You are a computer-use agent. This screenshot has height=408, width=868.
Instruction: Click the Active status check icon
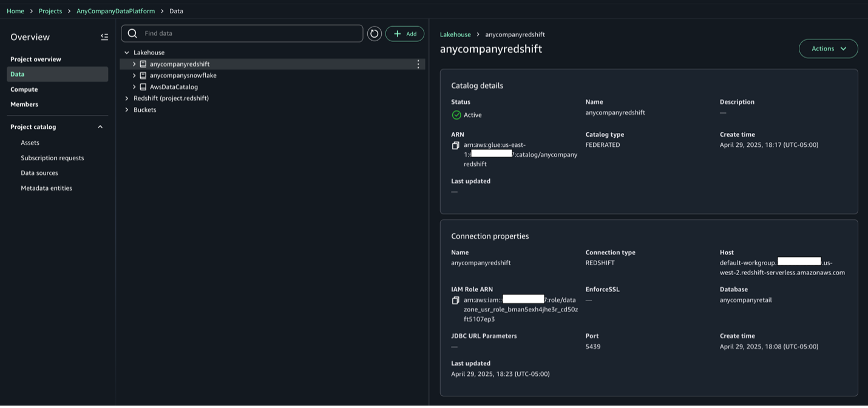click(456, 115)
